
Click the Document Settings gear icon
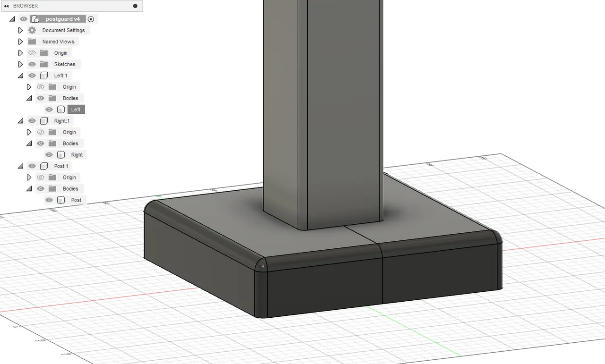point(31,30)
